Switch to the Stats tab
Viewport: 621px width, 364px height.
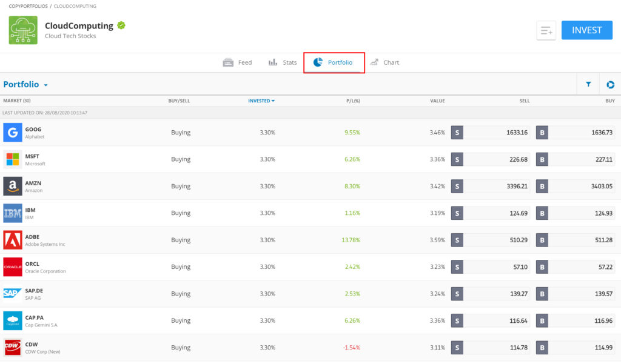283,62
